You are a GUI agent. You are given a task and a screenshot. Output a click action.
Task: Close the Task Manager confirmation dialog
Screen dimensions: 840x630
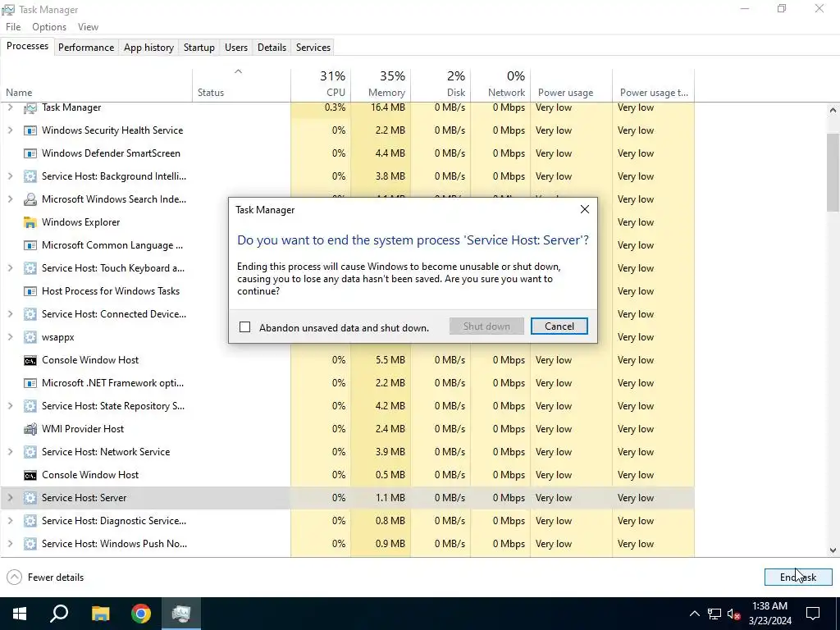click(x=584, y=209)
